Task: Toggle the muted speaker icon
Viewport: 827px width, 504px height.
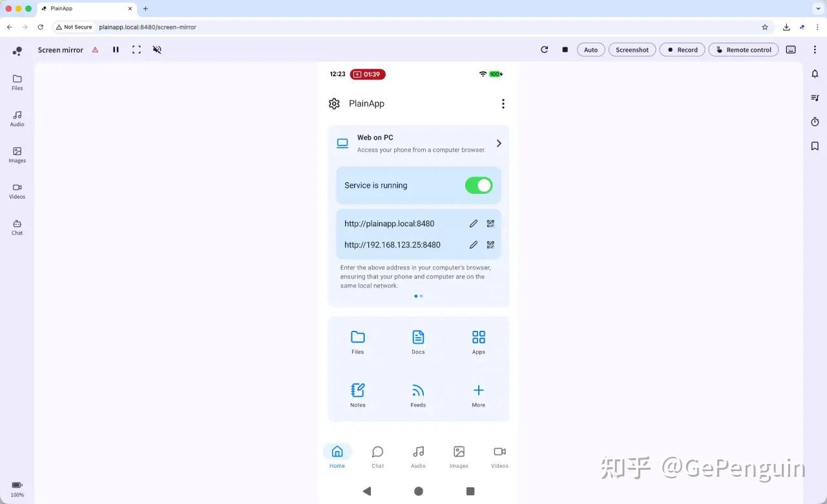Action: pyautogui.click(x=157, y=50)
